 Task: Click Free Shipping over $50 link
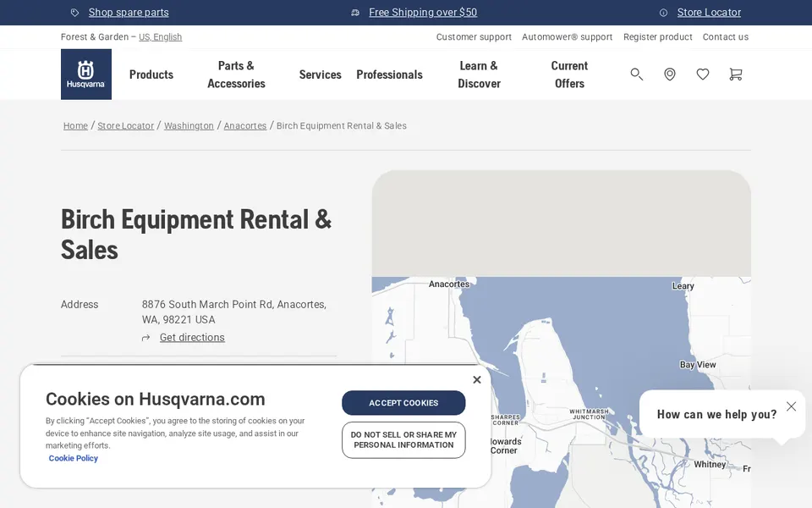point(423,13)
